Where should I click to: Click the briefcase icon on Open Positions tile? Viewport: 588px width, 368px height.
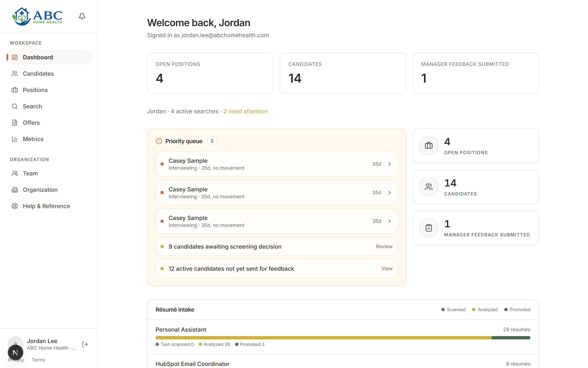[x=429, y=146]
